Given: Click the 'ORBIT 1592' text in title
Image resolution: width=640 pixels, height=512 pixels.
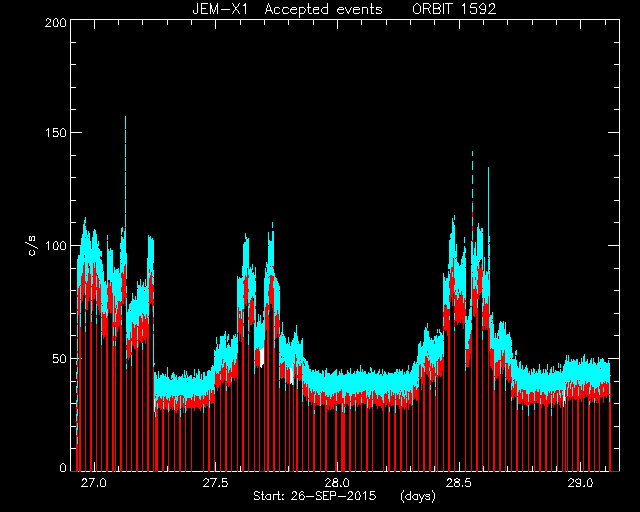Looking at the screenshot, I should tap(454, 9).
